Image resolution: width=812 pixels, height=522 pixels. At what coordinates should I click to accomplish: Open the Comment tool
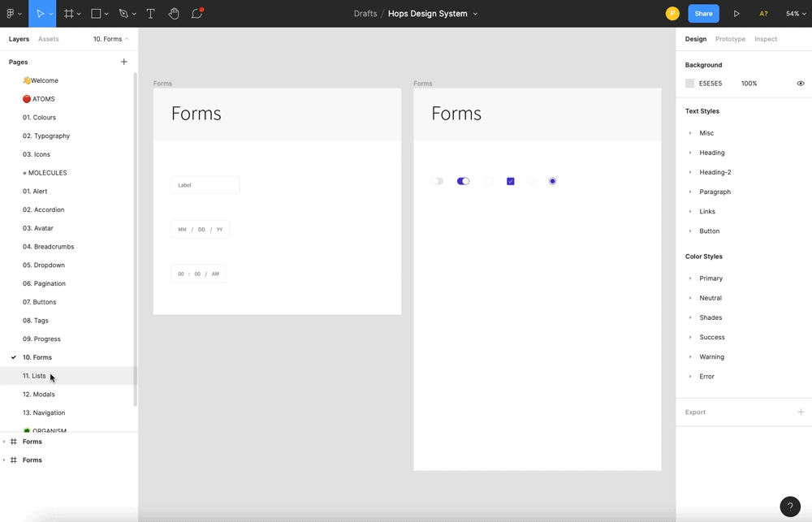pyautogui.click(x=197, y=14)
